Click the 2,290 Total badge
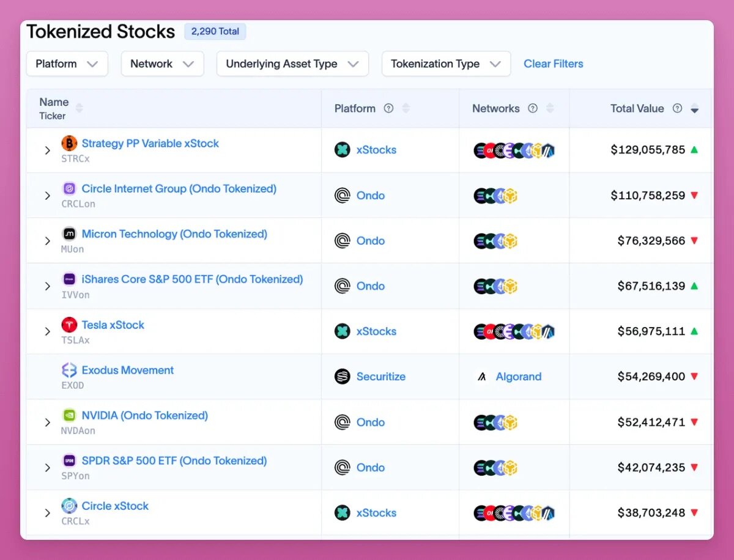 point(215,31)
